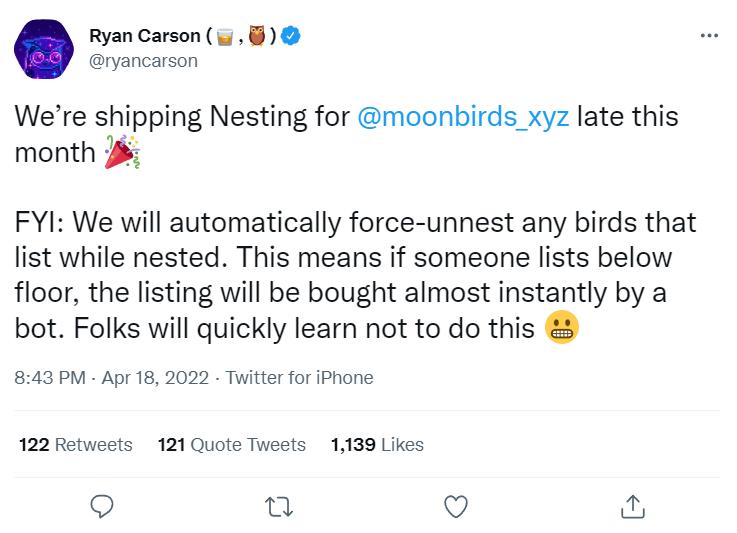View the 121 Quote Tweets list

(x=232, y=445)
